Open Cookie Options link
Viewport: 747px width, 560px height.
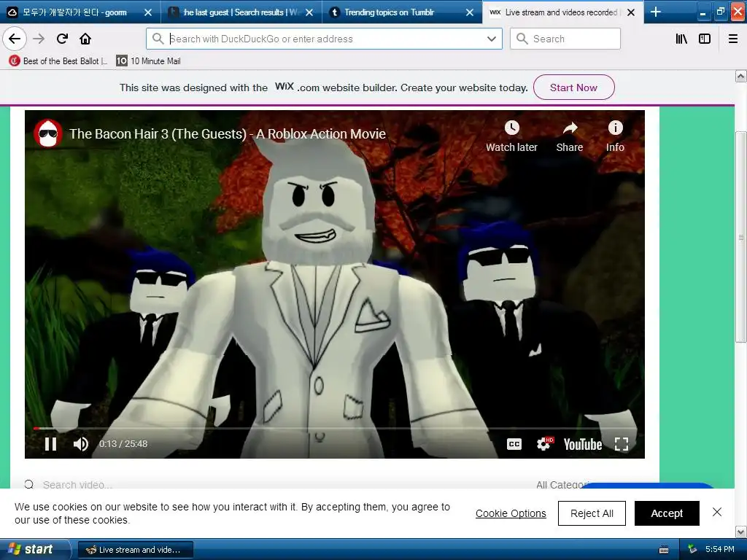[x=511, y=513]
